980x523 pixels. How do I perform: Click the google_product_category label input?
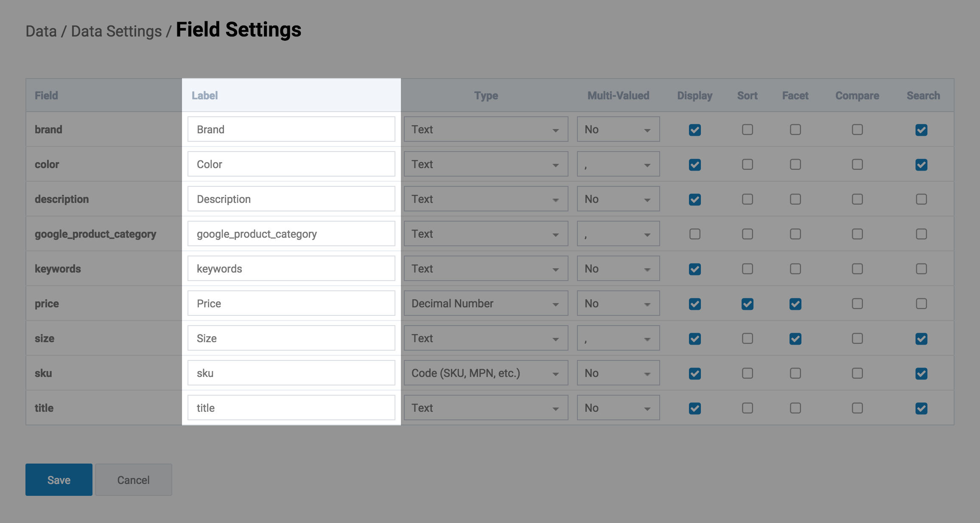coord(291,234)
